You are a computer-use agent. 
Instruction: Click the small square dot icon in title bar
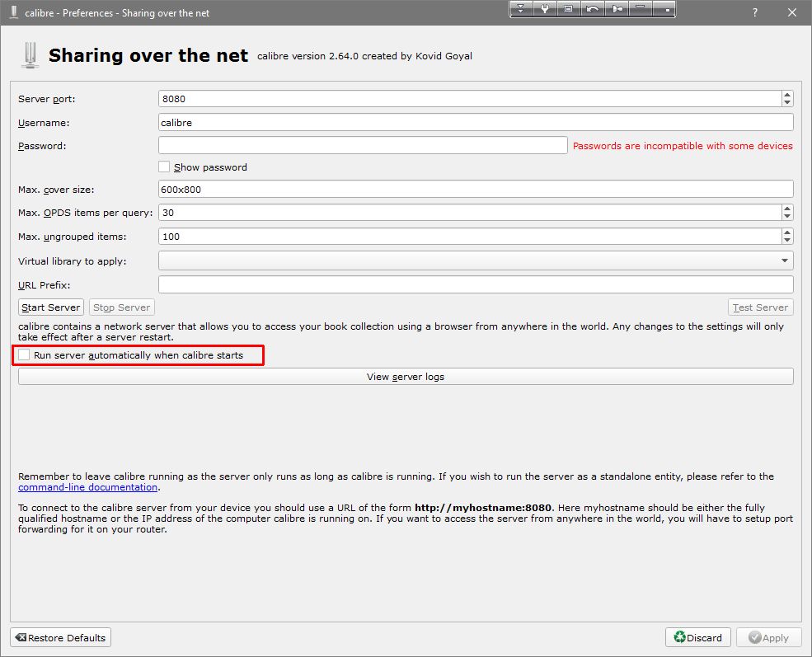[664, 9]
